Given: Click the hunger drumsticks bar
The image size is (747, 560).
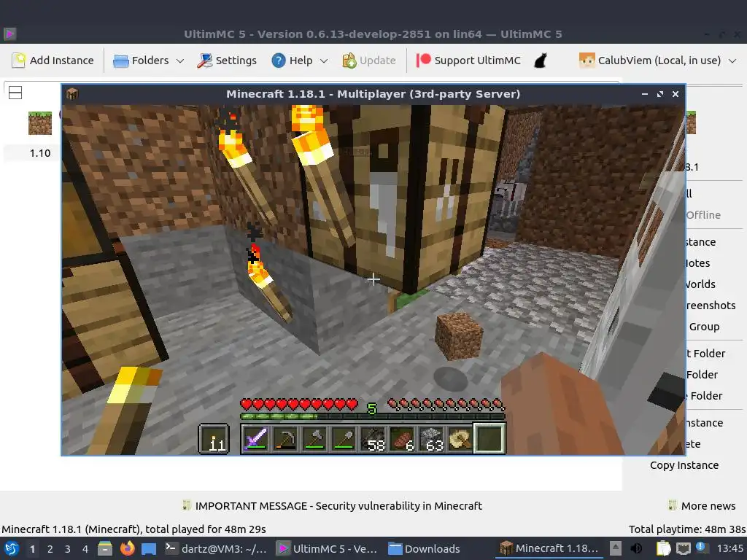Looking at the screenshot, I should click(446, 405).
